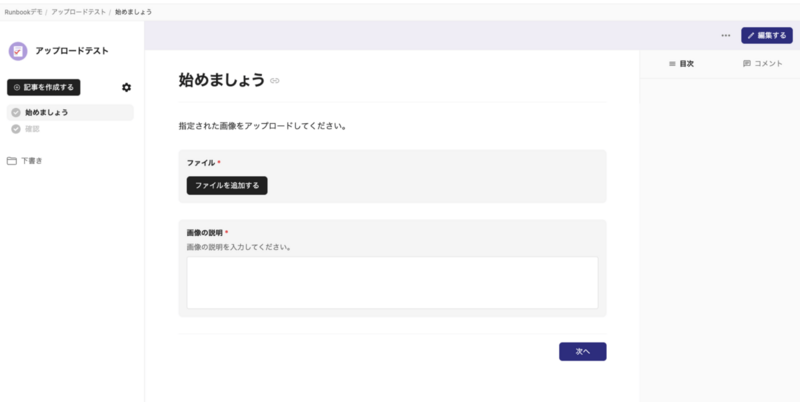Click the ファイルを追加する button
Screen dimensions: 800x402
(x=227, y=186)
